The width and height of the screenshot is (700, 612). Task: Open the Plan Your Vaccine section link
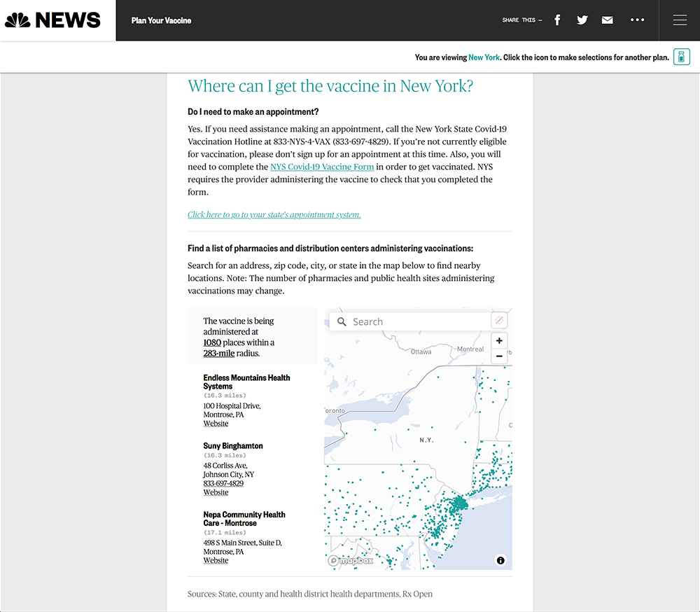[x=161, y=20]
